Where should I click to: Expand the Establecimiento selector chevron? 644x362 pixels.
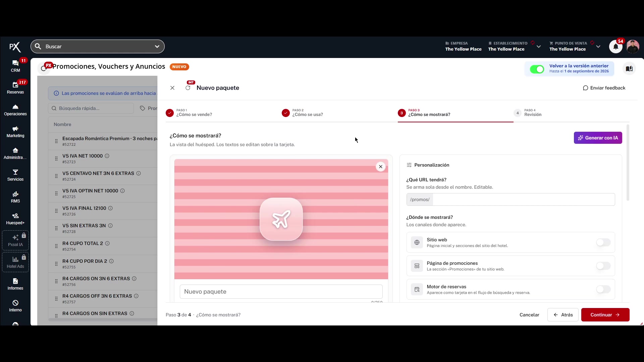[x=539, y=47]
